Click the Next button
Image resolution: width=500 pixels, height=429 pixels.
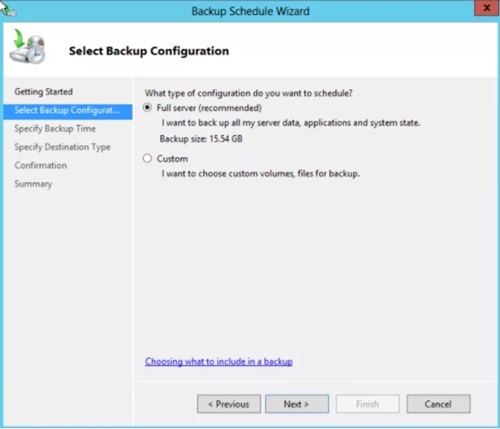(x=297, y=404)
